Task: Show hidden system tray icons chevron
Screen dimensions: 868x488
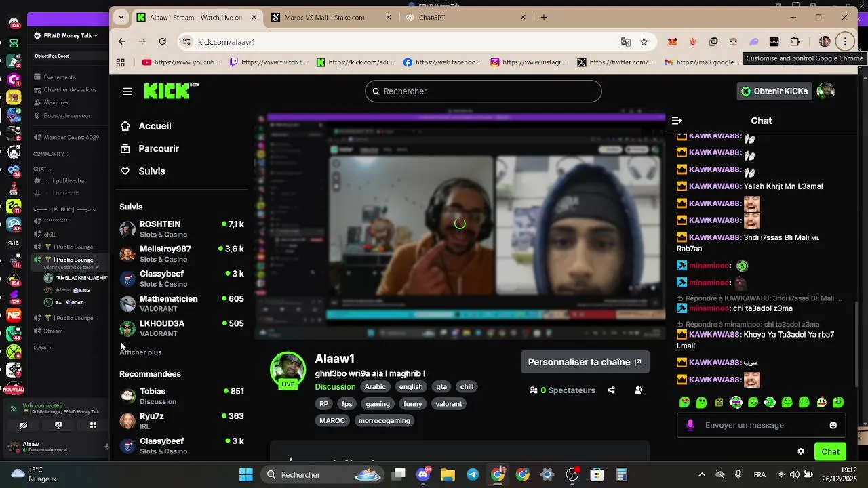Action: (702, 474)
